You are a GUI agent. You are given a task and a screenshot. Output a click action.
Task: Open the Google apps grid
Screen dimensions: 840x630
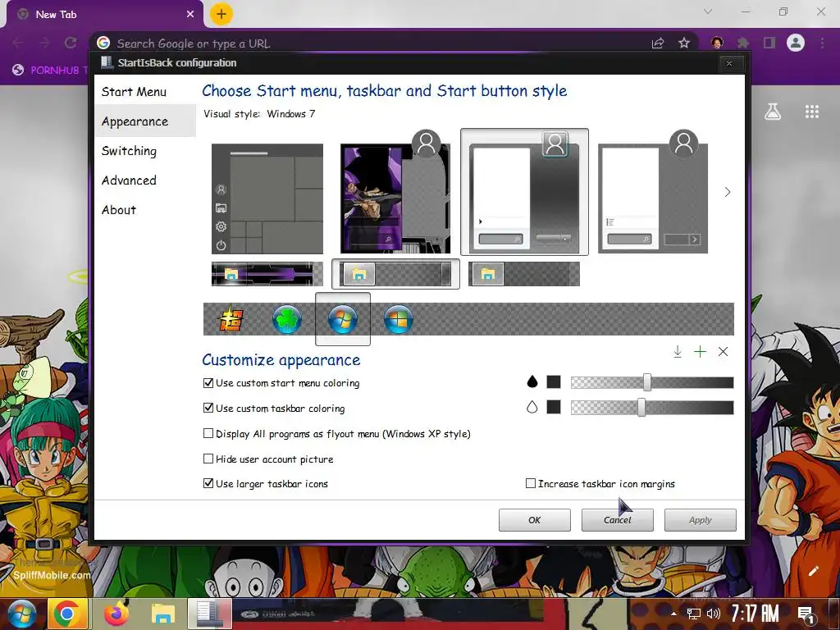pos(812,112)
